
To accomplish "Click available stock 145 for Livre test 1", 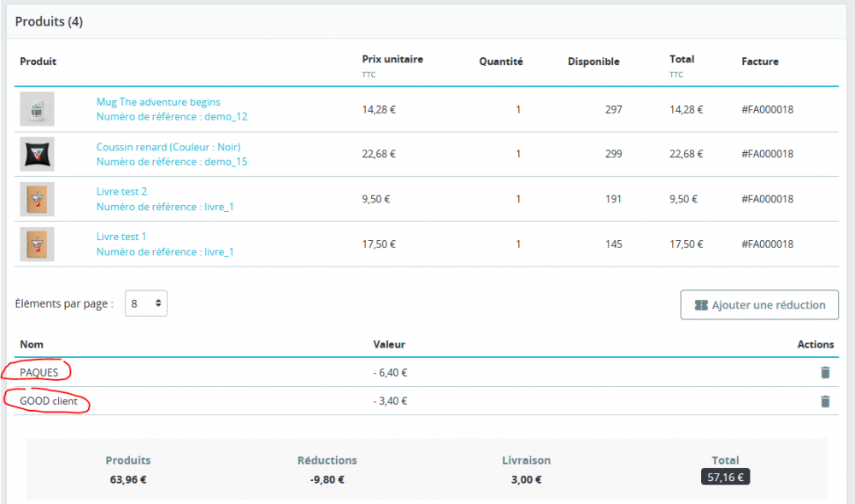I will [613, 244].
